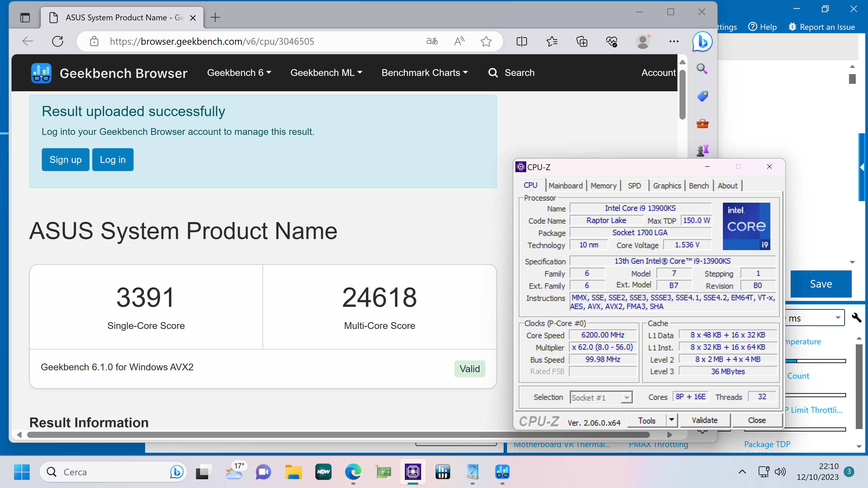Click the CPU-Z Tools button
Image resolution: width=868 pixels, height=488 pixels.
[647, 420]
